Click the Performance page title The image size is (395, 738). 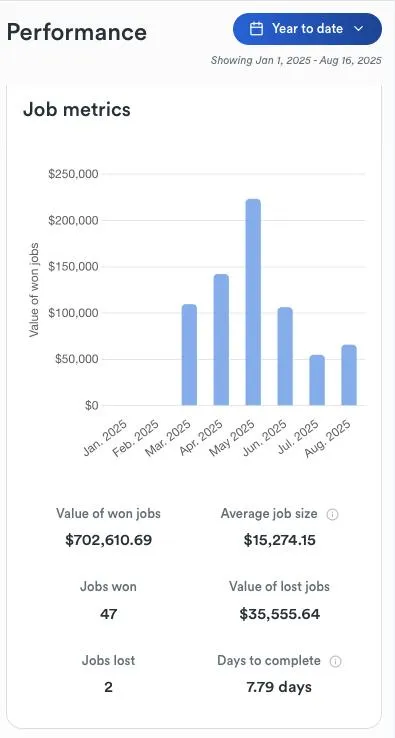pos(77,32)
